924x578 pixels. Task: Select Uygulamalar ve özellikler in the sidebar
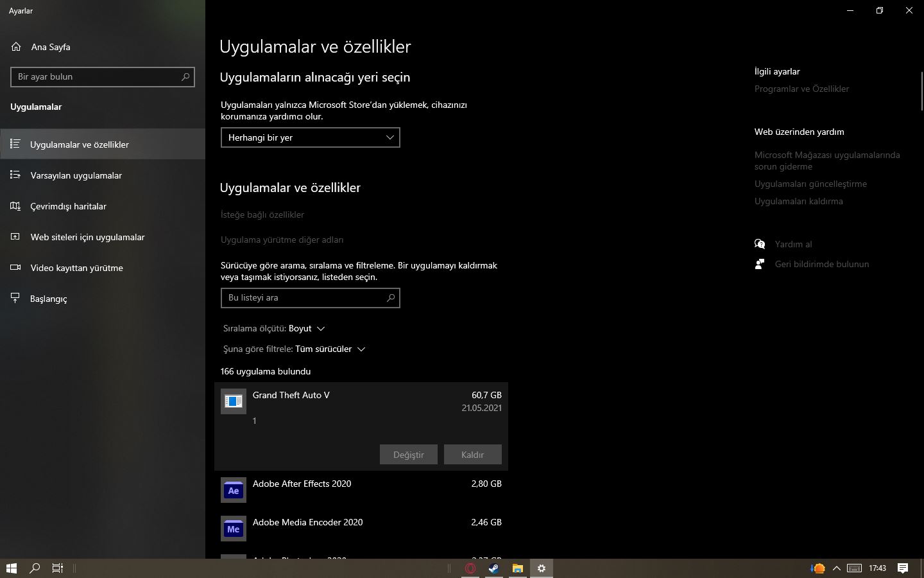tap(103, 144)
